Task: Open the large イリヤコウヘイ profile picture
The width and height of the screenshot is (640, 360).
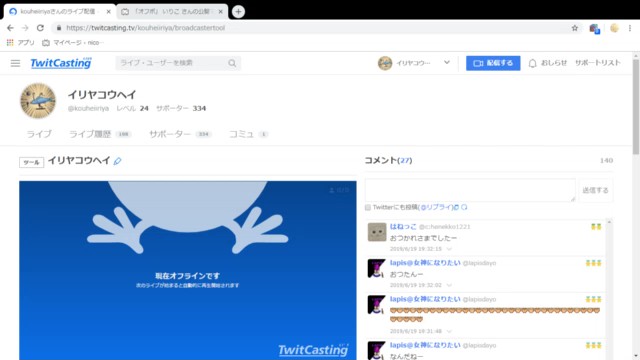Action: [x=38, y=101]
